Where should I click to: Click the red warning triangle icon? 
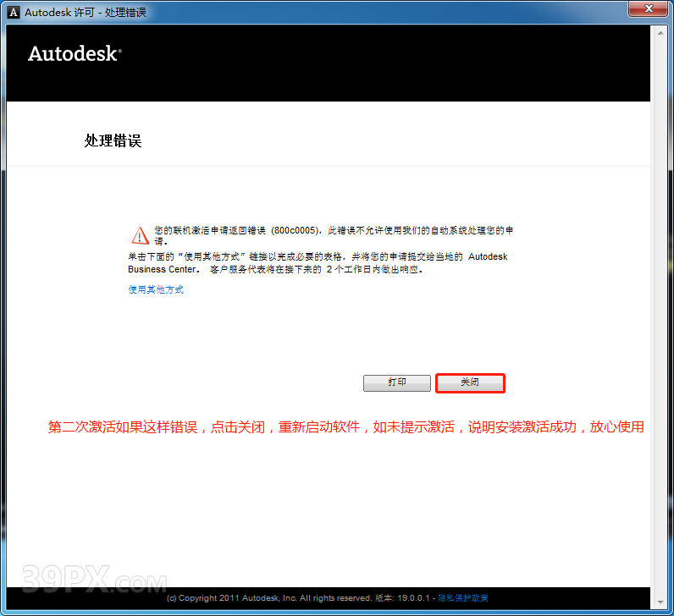[x=140, y=235]
